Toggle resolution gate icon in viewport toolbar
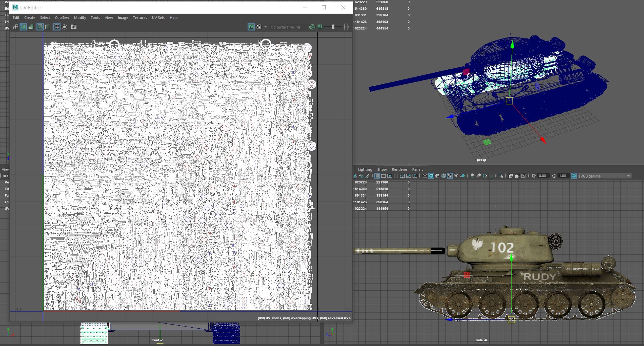The image size is (644, 346). pyautogui.click(x=390, y=176)
